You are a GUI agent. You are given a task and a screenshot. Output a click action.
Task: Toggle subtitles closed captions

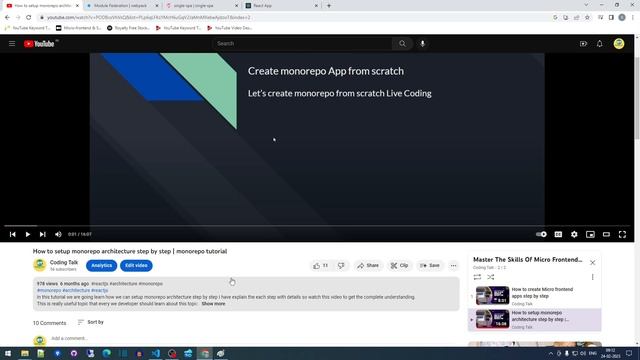click(x=558, y=234)
